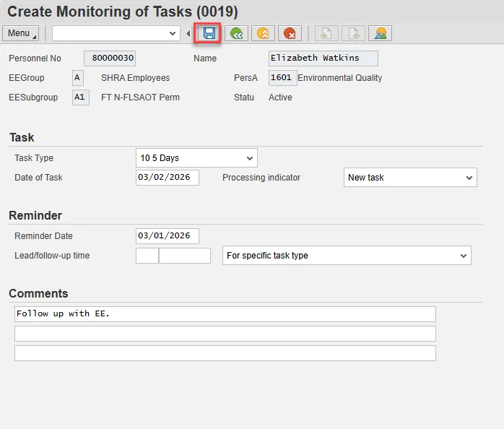504x429 pixels.
Task: Click the green Back icon
Action: click(x=235, y=33)
